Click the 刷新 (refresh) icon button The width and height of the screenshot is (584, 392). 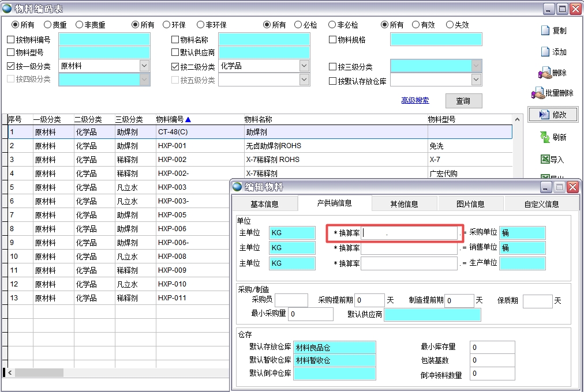pos(552,137)
